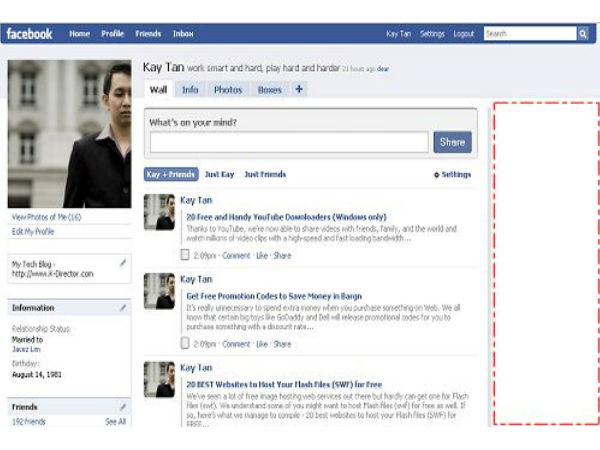The height and width of the screenshot is (450, 600).
Task: Click the pencil icon beside My Tech Blog
Action: tap(122, 263)
